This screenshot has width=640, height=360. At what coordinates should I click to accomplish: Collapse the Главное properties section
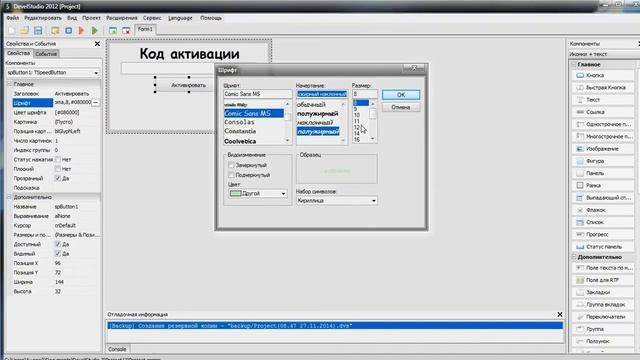[9, 84]
